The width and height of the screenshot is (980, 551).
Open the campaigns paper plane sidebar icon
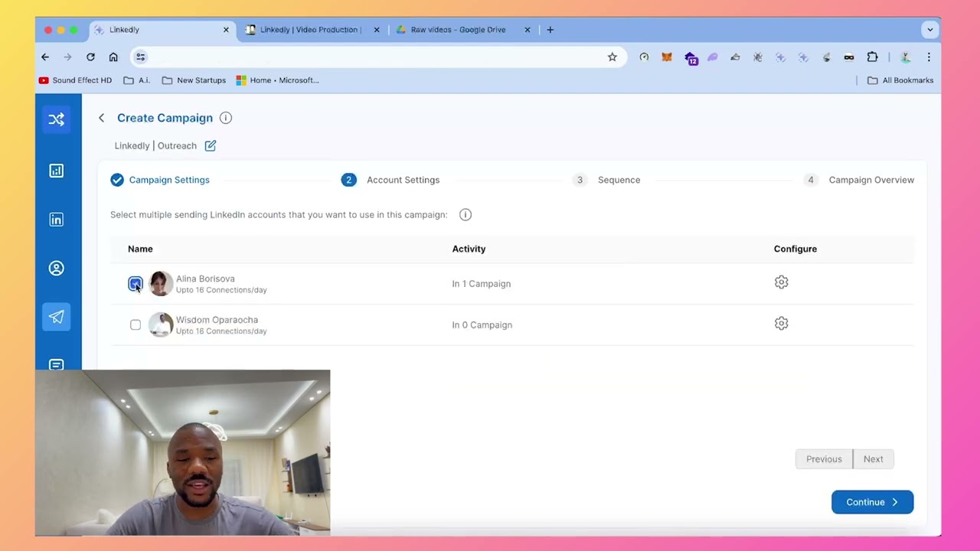pyautogui.click(x=57, y=317)
